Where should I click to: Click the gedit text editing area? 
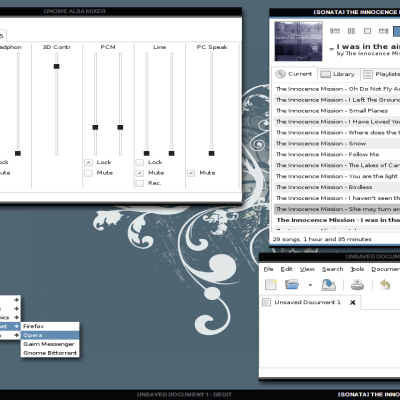coord(330,338)
